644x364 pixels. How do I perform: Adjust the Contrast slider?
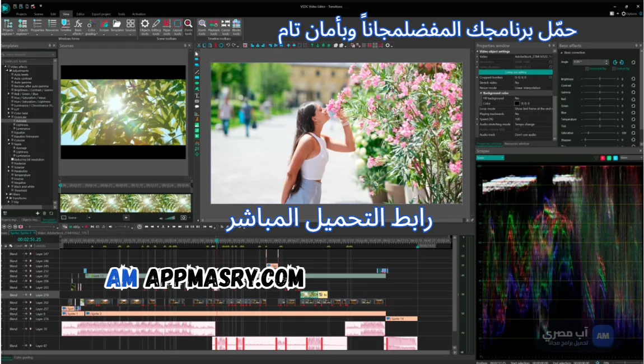tap(600, 86)
